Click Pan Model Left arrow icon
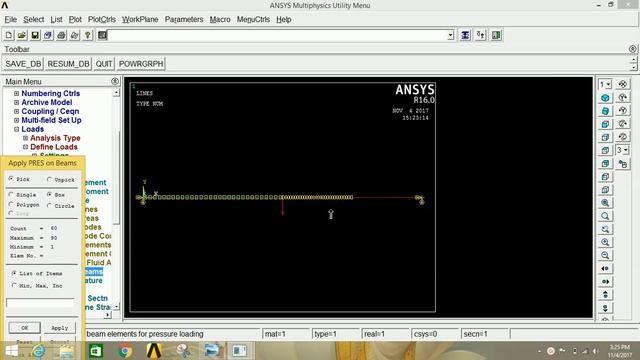This screenshot has width=640, height=360. pos(605,268)
